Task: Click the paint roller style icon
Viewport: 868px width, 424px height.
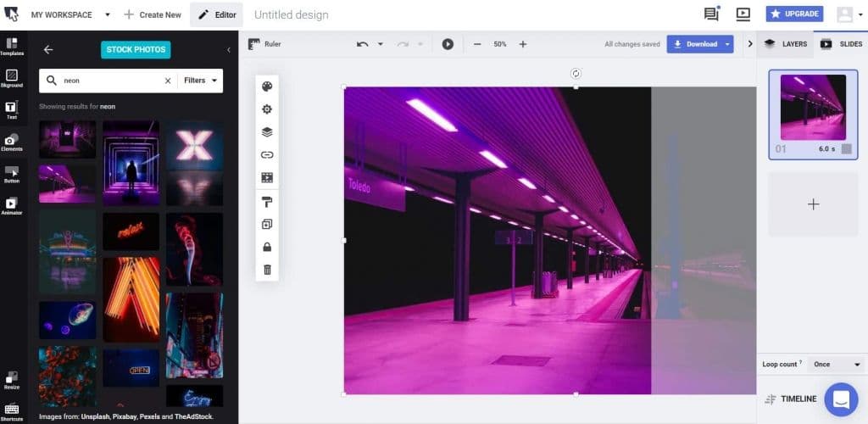Action: coord(267,201)
